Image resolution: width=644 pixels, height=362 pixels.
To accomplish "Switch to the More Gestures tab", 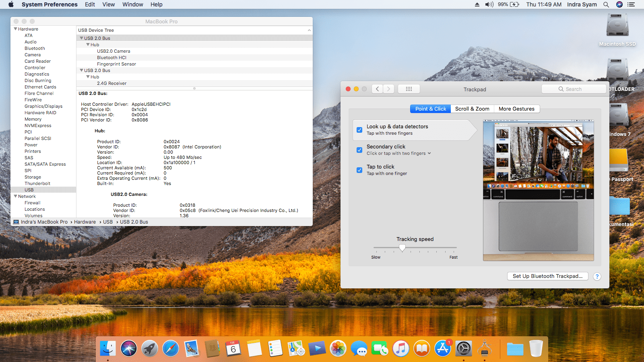I will (x=516, y=109).
